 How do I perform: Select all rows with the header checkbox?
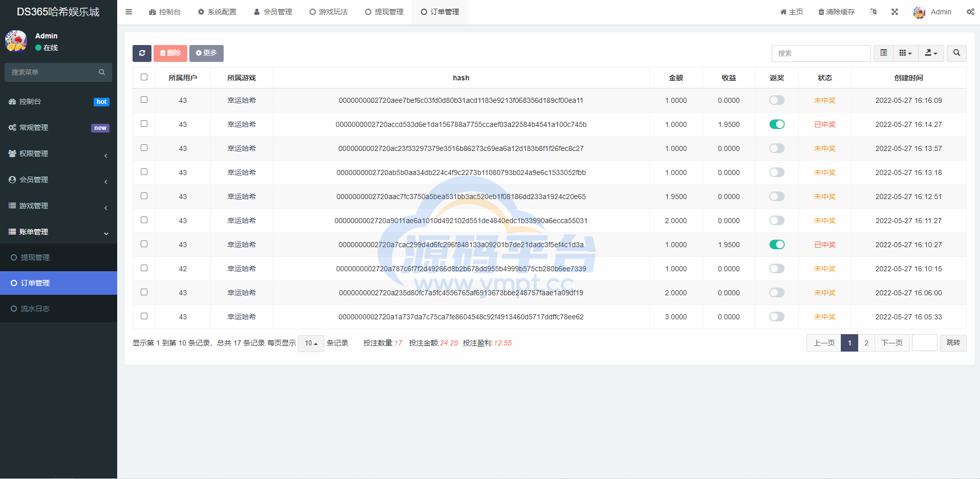(144, 77)
